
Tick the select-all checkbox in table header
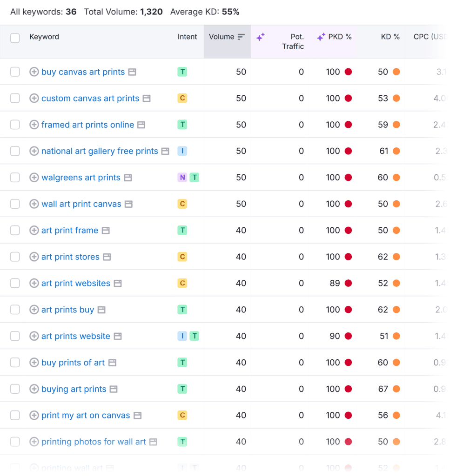15,38
